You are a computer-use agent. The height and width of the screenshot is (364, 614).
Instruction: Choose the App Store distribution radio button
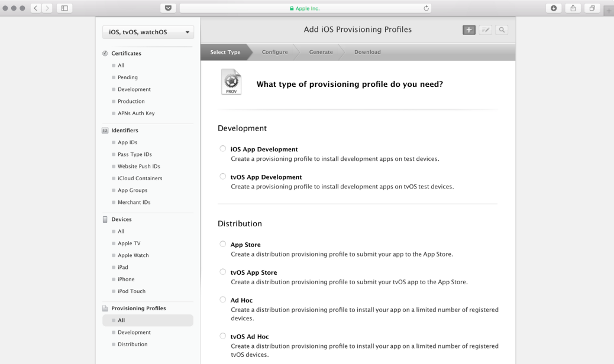[x=223, y=244]
